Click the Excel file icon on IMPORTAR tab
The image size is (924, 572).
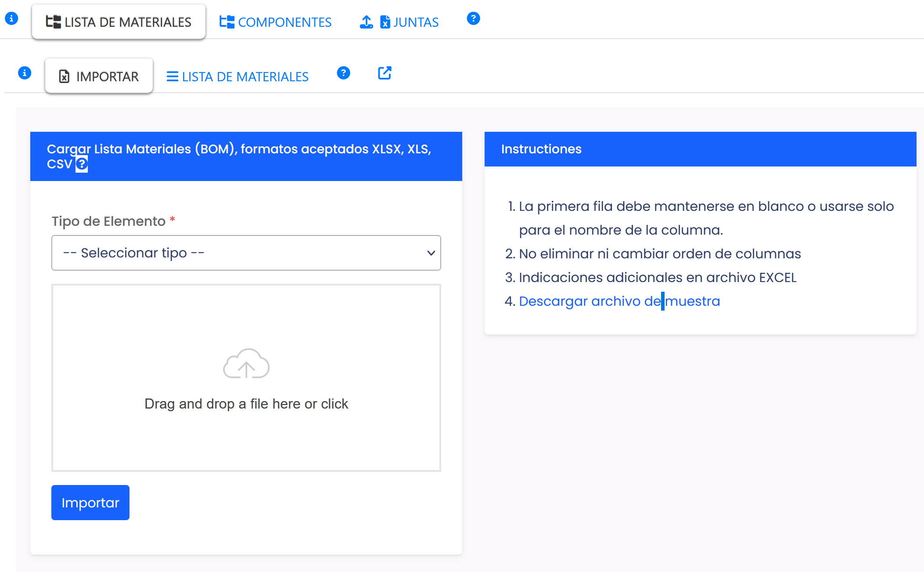pyautogui.click(x=64, y=76)
